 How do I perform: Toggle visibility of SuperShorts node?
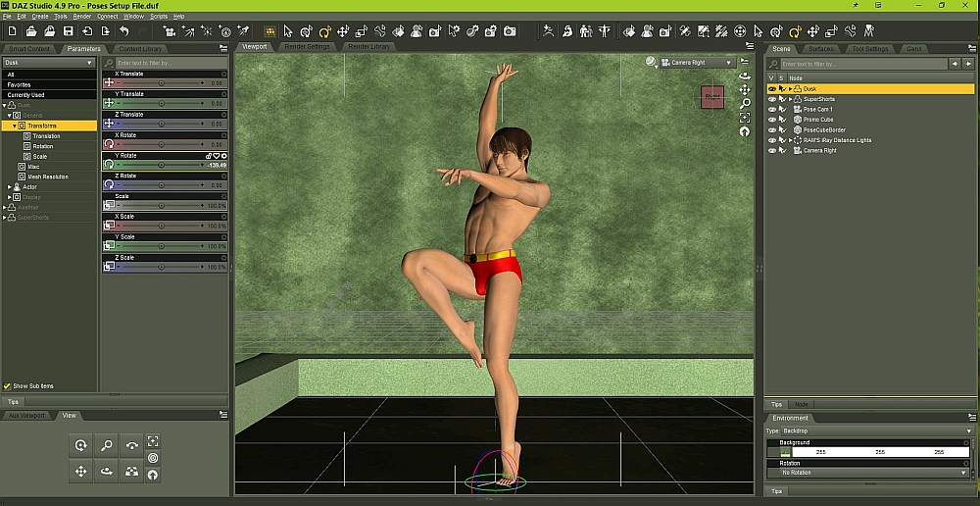click(771, 99)
